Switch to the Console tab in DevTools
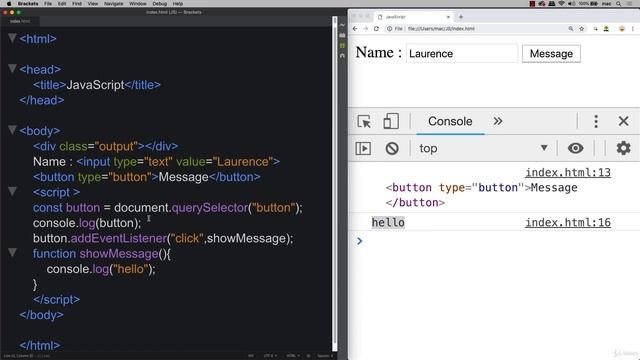640x360 pixels. coord(450,121)
